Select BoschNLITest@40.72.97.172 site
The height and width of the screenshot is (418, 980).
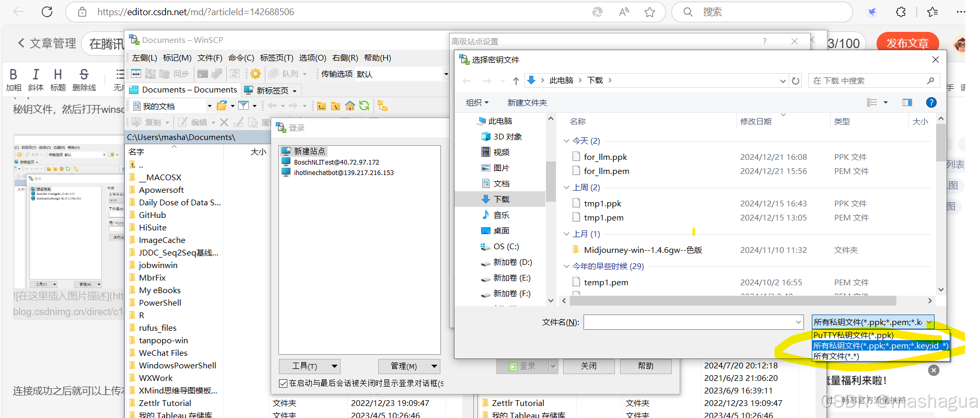(336, 162)
